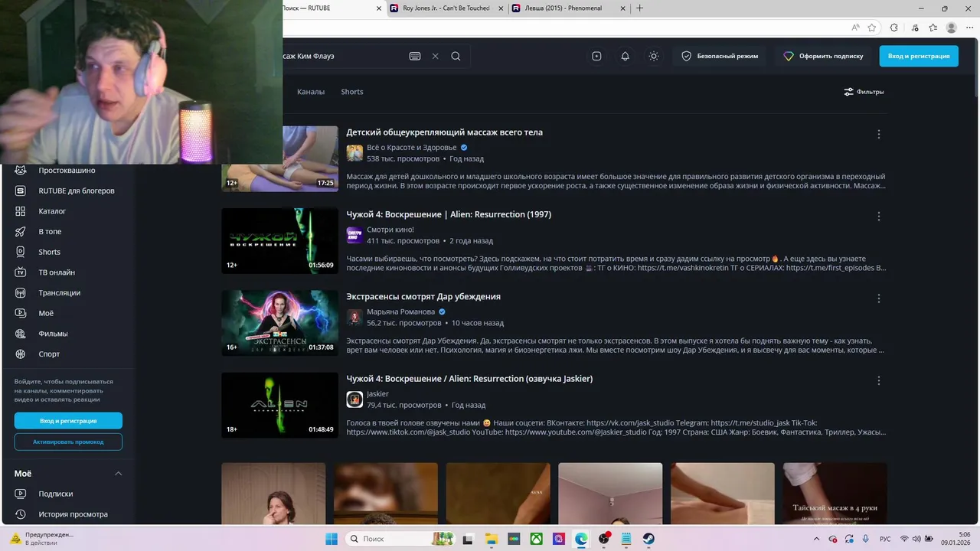Click the Фильмы icon in sidebar

click(21, 334)
